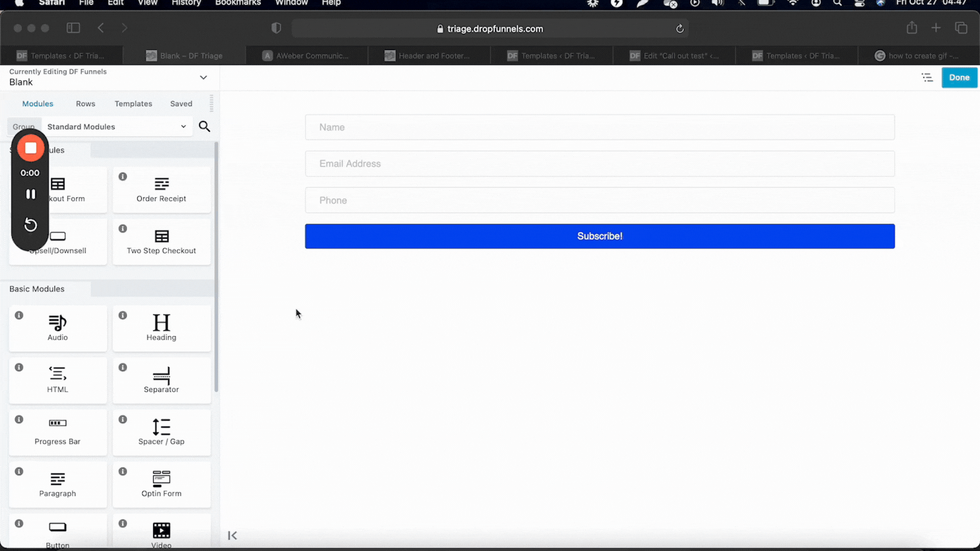Click the Subscribe button
Image resolution: width=980 pixels, height=551 pixels.
coord(600,236)
